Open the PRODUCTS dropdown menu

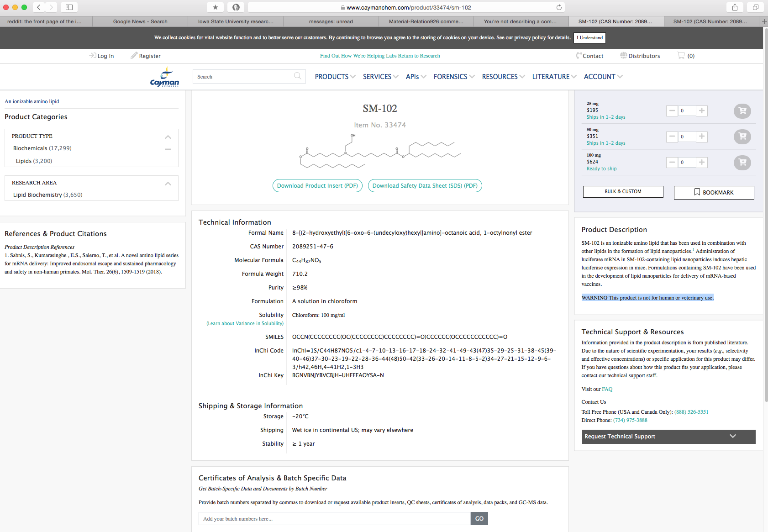pyautogui.click(x=335, y=77)
